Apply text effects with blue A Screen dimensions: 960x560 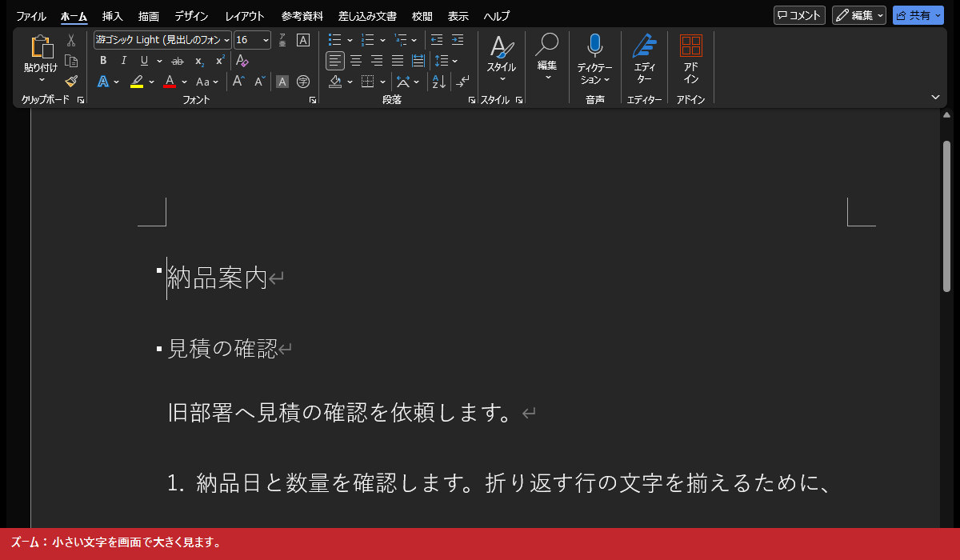tap(103, 81)
